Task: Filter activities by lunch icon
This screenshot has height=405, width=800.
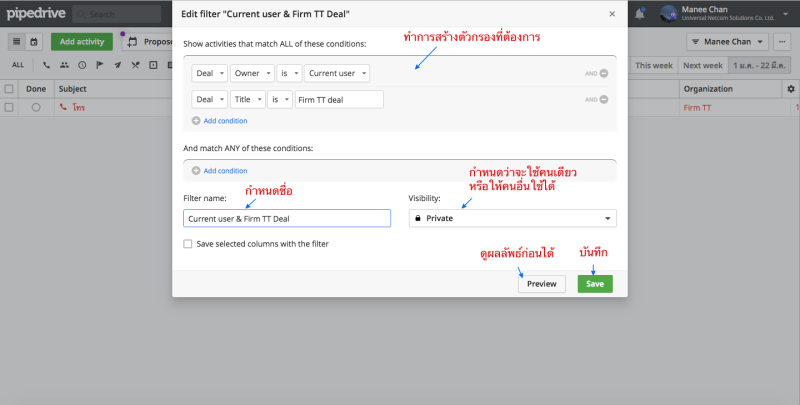Action: (135, 65)
